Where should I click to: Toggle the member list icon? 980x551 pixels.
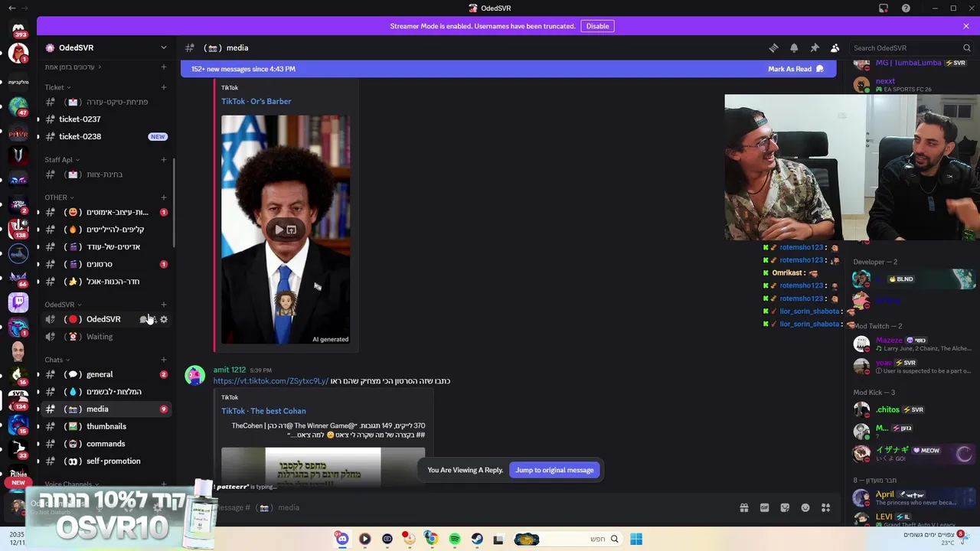click(x=835, y=47)
